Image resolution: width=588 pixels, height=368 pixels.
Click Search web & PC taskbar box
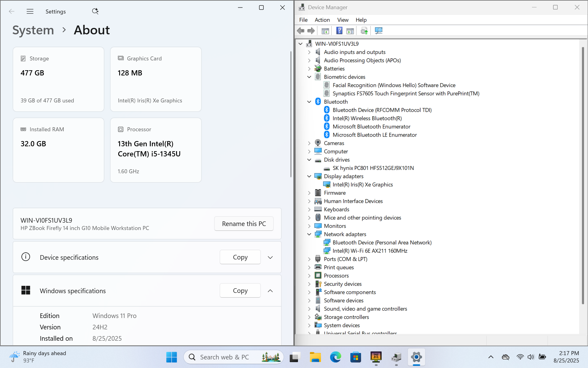tap(233, 357)
